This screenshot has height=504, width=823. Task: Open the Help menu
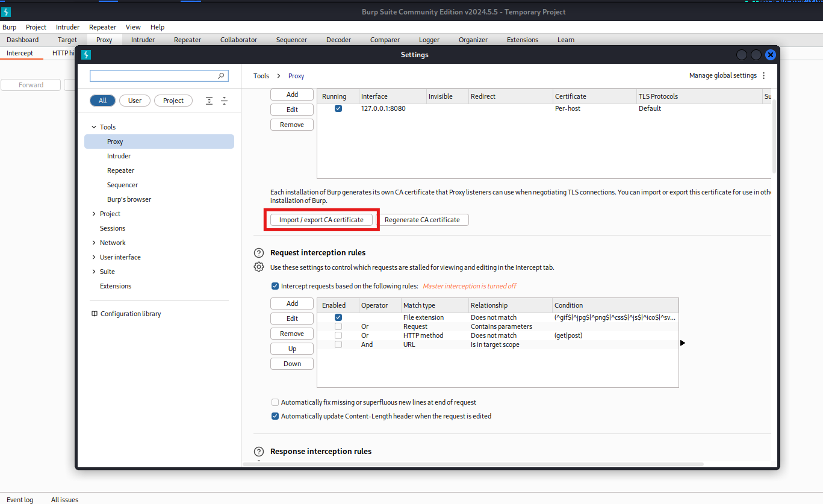[x=157, y=27]
